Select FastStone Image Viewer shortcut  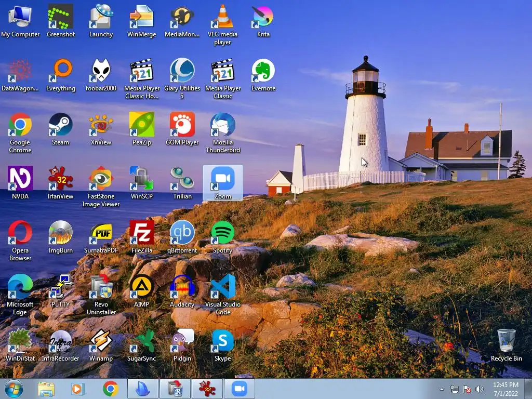click(x=101, y=187)
